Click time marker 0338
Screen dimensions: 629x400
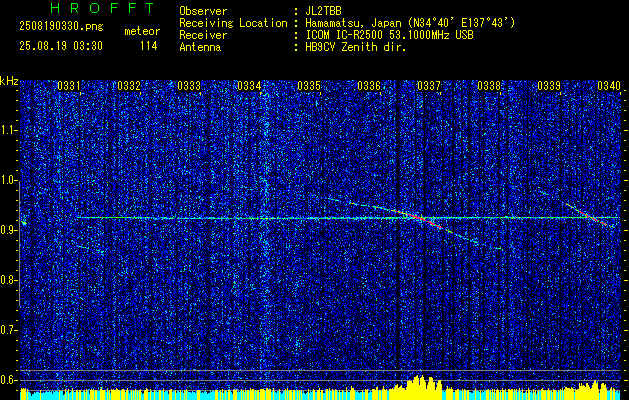pyautogui.click(x=489, y=86)
